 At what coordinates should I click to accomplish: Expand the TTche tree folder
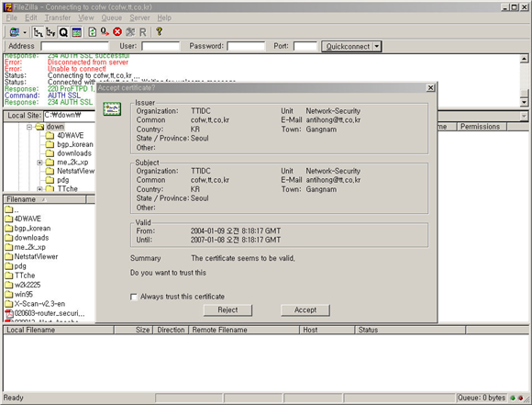(39, 189)
